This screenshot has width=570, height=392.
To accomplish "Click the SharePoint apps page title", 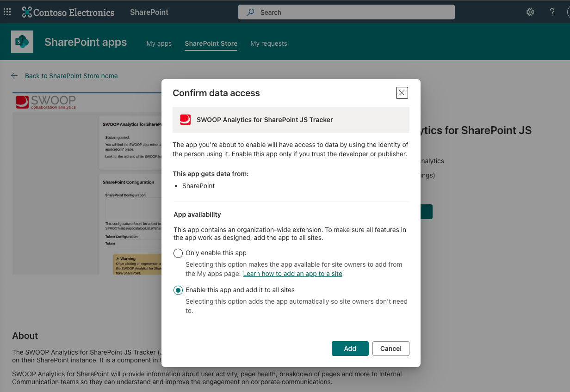I will (86, 42).
